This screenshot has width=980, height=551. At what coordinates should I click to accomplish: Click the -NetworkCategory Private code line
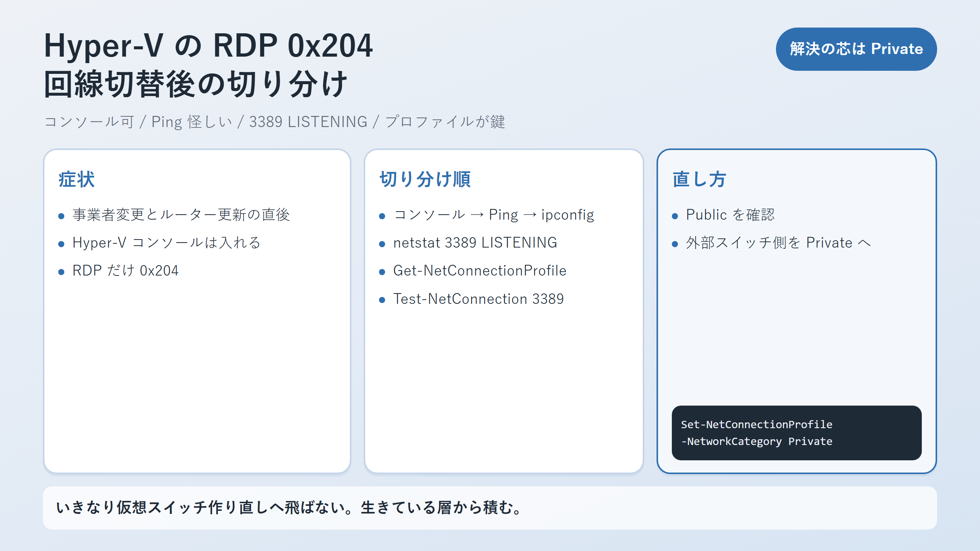click(756, 441)
